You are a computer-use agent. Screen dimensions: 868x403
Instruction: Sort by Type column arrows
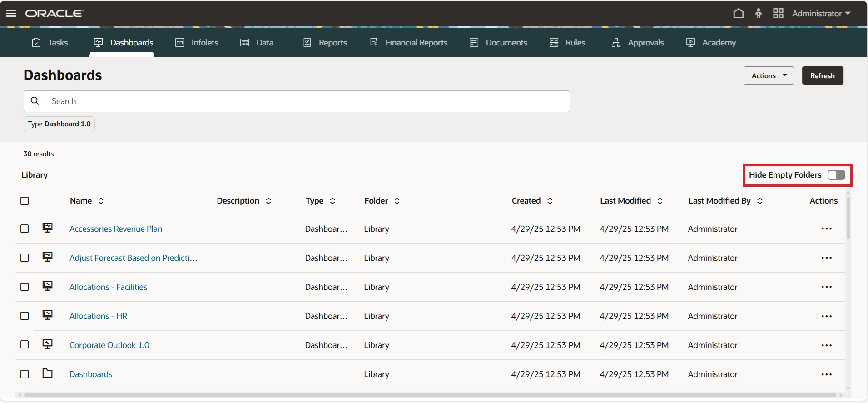click(332, 201)
